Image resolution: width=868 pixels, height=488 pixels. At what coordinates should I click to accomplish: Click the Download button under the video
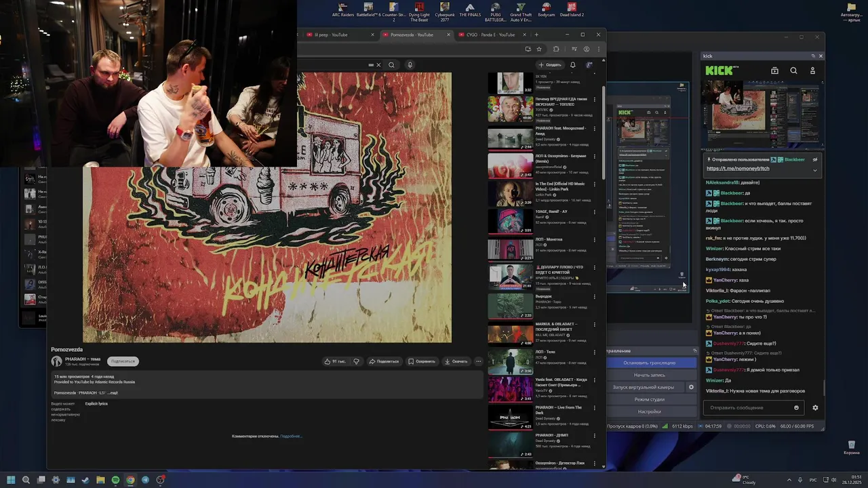click(x=456, y=361)
